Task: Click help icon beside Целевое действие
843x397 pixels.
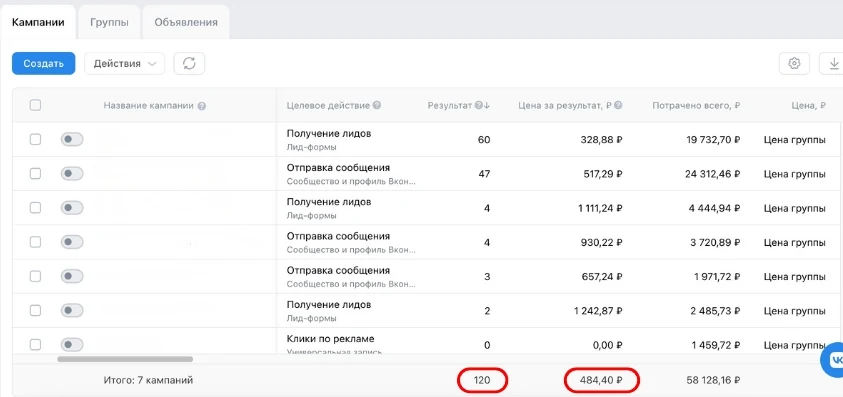Action: (377, 105)
